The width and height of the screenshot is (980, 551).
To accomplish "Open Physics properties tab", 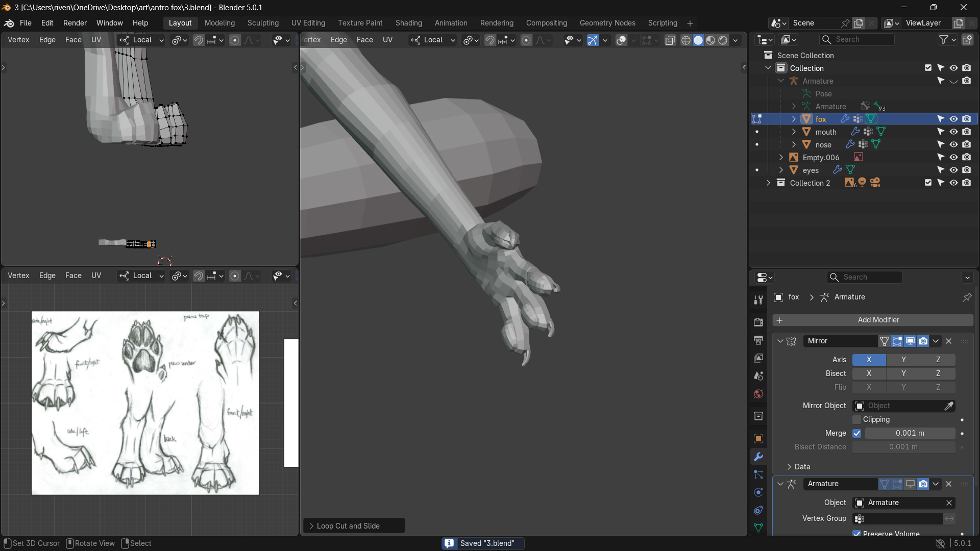I will point(758,492).
